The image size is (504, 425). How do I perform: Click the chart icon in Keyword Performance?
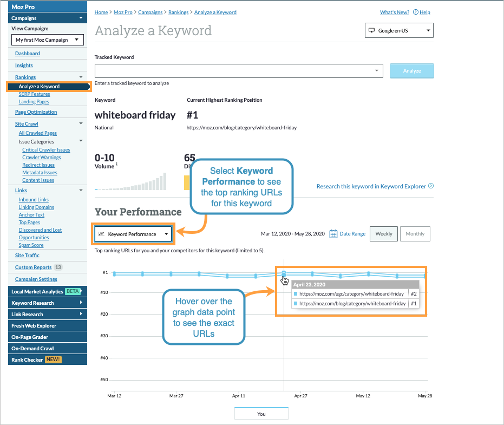coord(101,234)
